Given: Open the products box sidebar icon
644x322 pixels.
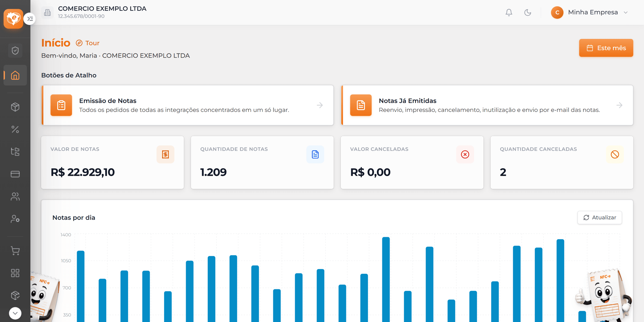Looking at the screenshot, I should pos(15,107).
